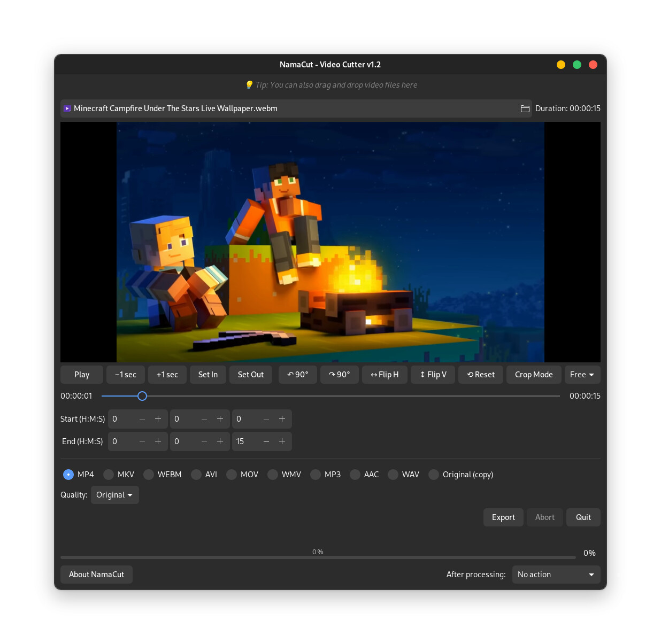Click the timeline seek slider handle

pyautogui.click(x=142, y=396)
